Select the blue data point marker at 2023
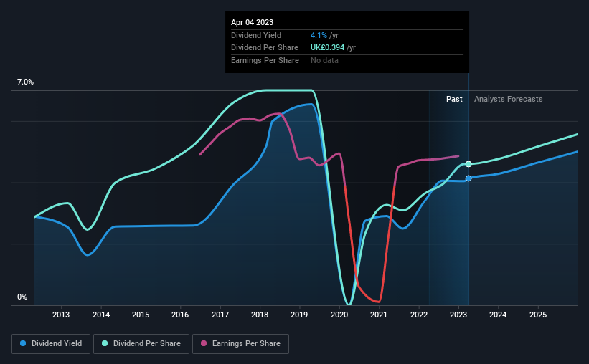This screenshot has width=589, height=364. pyautogui.click(x=468, y=178)
